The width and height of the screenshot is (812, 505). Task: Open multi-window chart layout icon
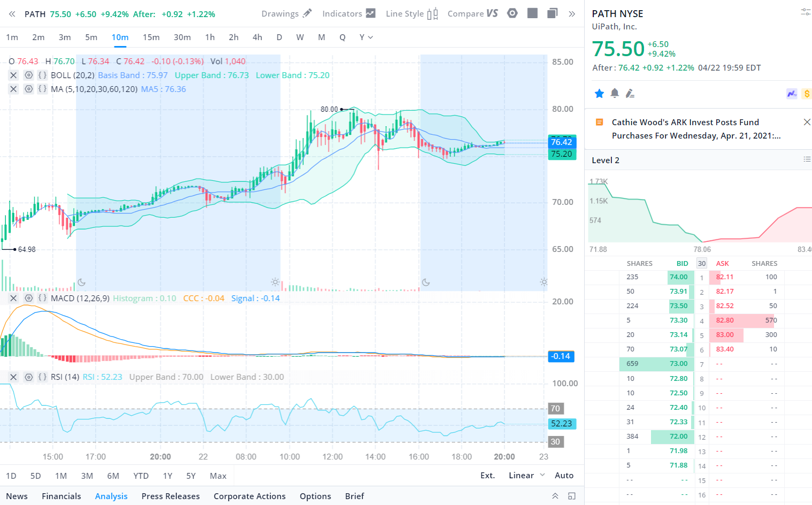pos(553,13)
